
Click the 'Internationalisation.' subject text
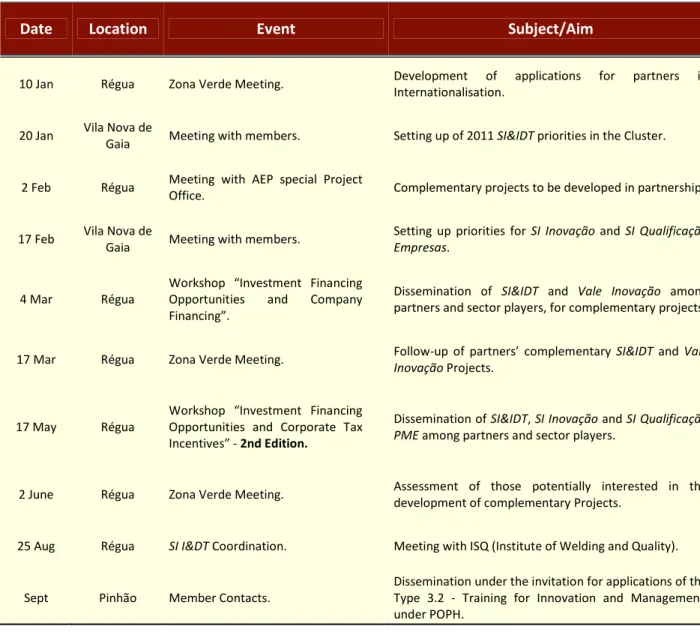coord(449,92)
